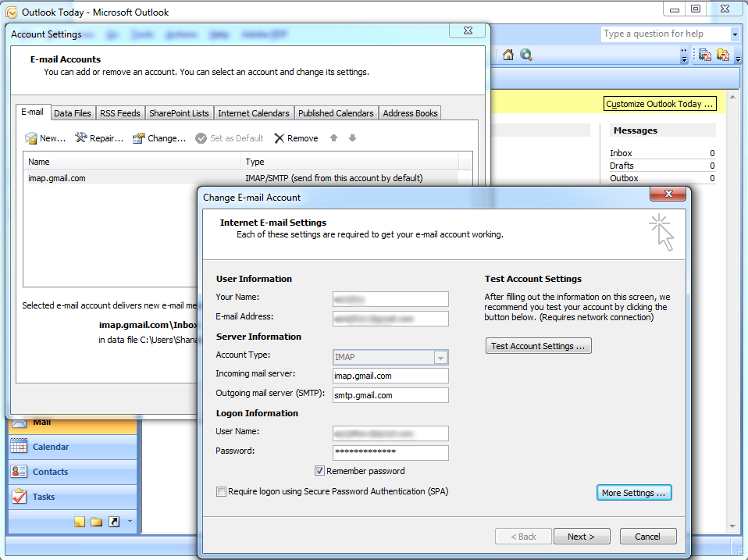The width and height of the screenshot is (748, 560).
Task: Click the New account envelope icon
Action: pos(31,138)
